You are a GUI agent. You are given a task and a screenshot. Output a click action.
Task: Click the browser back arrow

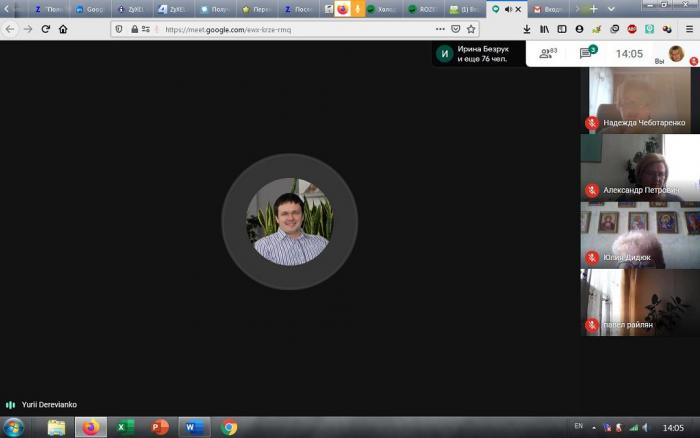(x=10, y=29)
